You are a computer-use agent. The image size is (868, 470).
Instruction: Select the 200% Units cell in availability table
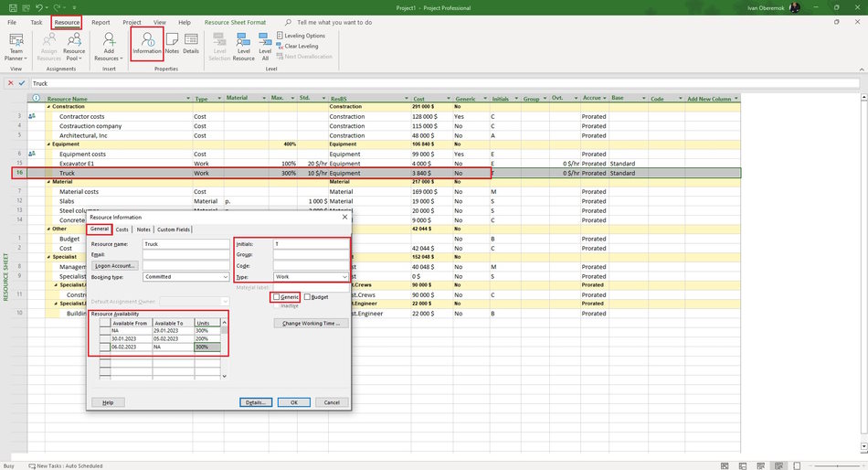click(207, 338)
